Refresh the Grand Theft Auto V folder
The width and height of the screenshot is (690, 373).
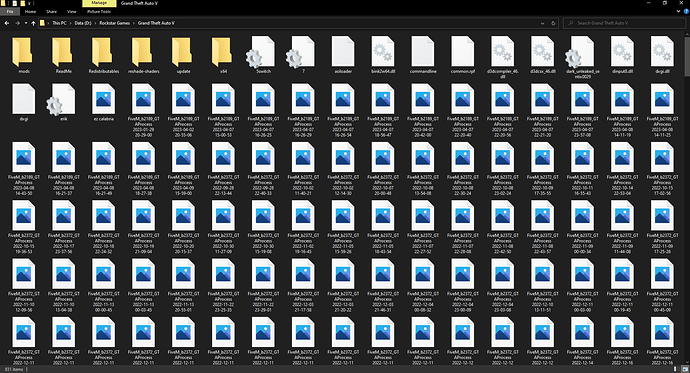[x=553, y=23]
